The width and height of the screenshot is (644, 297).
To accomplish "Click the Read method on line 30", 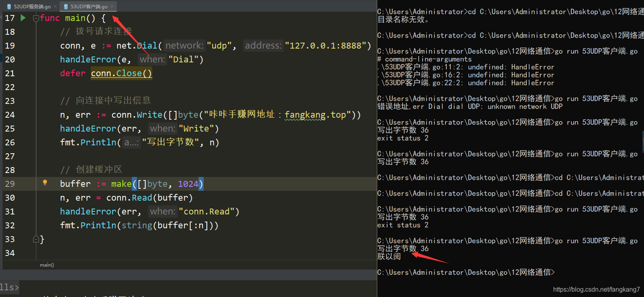I will 142,197.
